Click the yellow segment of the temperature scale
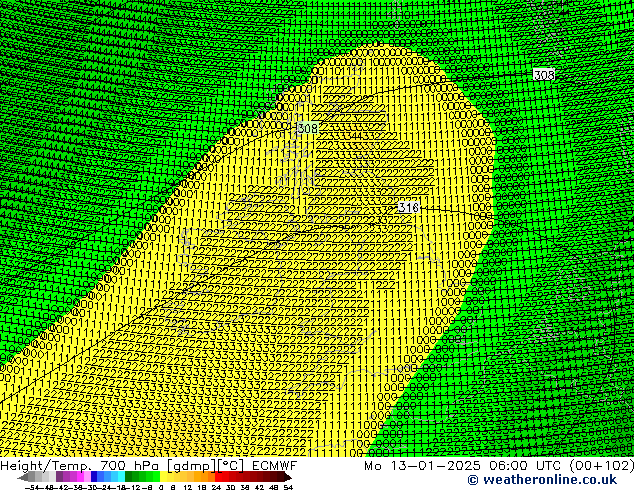Image resolution: width=634 pixels, height=490 pixels. (163, 477)
